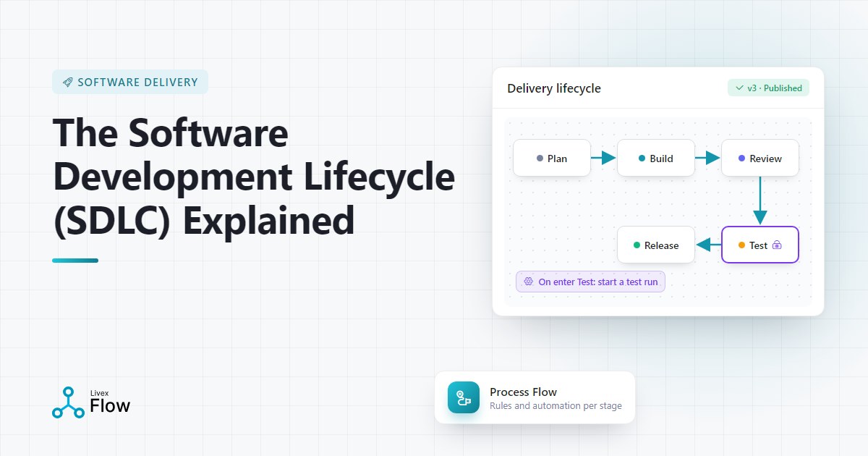
Task: Select the Build stage node
Action: 656,158
